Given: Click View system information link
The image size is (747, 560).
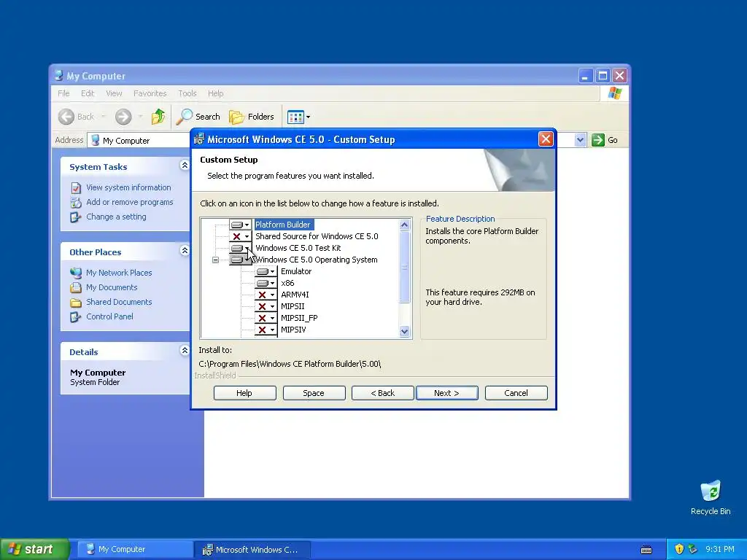Looking at the screenshot, I should tap(128, 187).
